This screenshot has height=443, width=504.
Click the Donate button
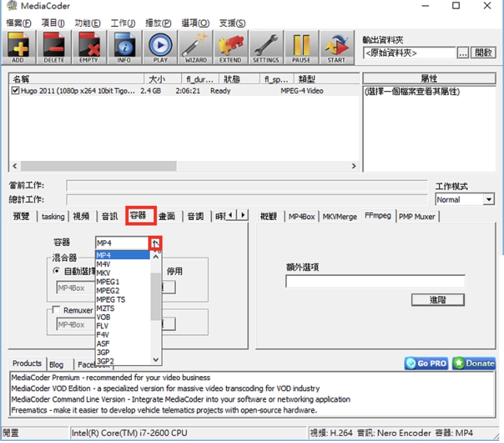point(474,363)
